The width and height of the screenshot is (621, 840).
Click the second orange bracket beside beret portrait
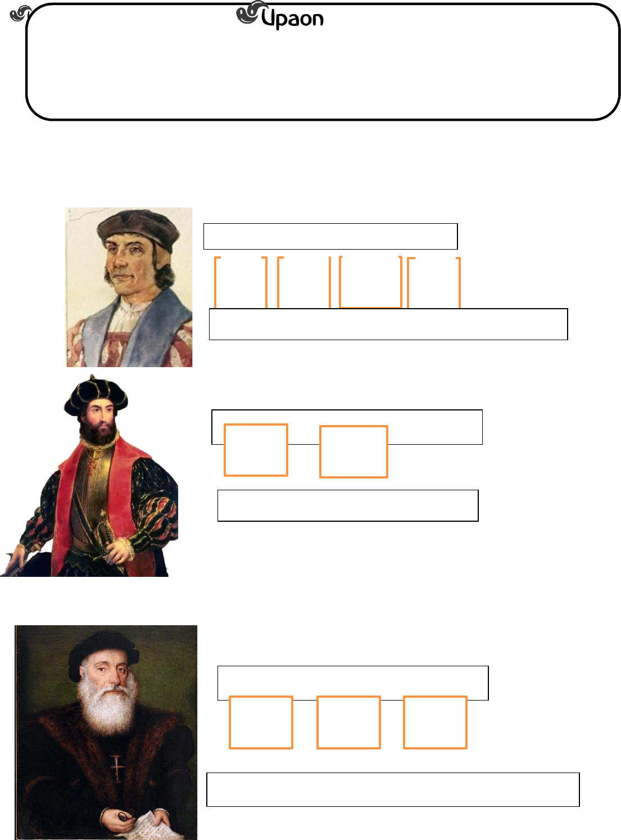click(x=304, y=282)
